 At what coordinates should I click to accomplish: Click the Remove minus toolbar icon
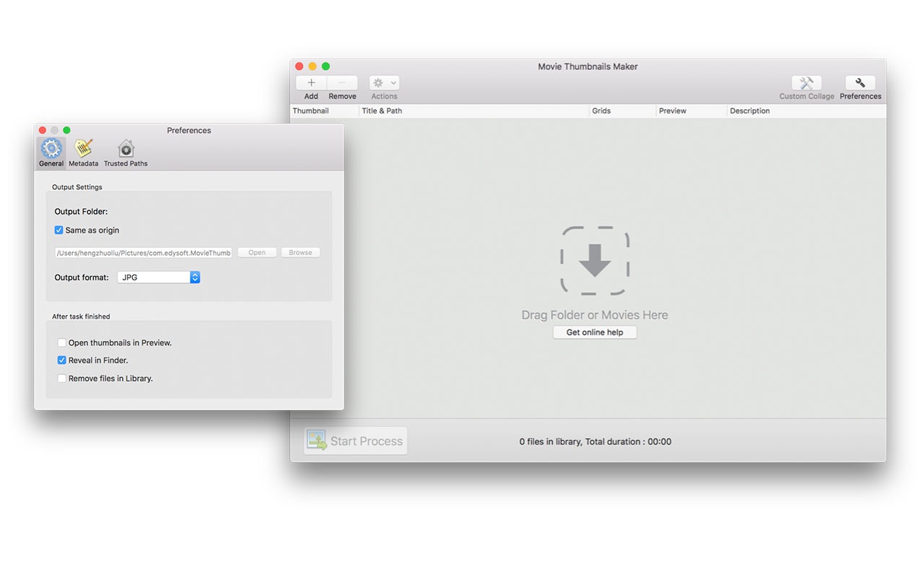click(x=342, y=83)
